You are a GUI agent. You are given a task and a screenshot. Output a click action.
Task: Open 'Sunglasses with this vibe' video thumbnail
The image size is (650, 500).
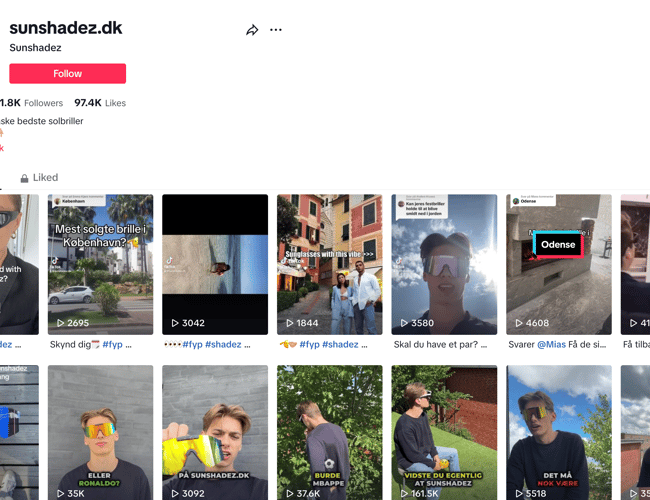coord(330,265)
